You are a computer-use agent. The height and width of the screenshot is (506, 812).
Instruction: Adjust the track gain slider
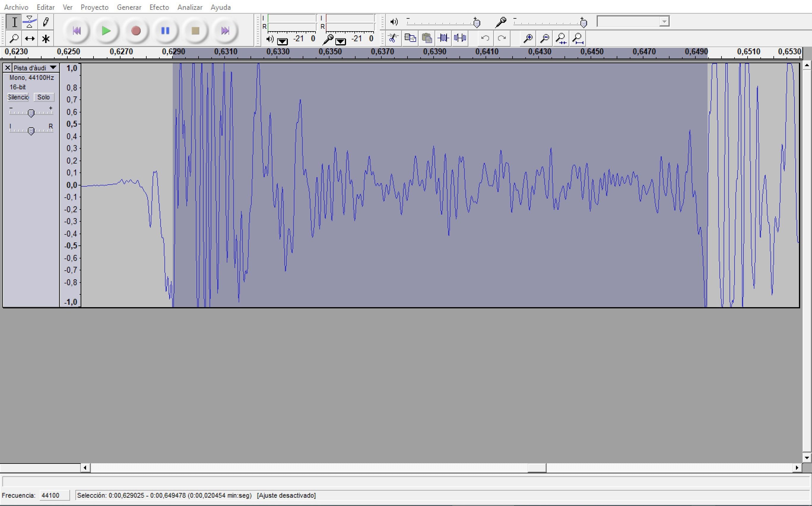tap(31, 113)
